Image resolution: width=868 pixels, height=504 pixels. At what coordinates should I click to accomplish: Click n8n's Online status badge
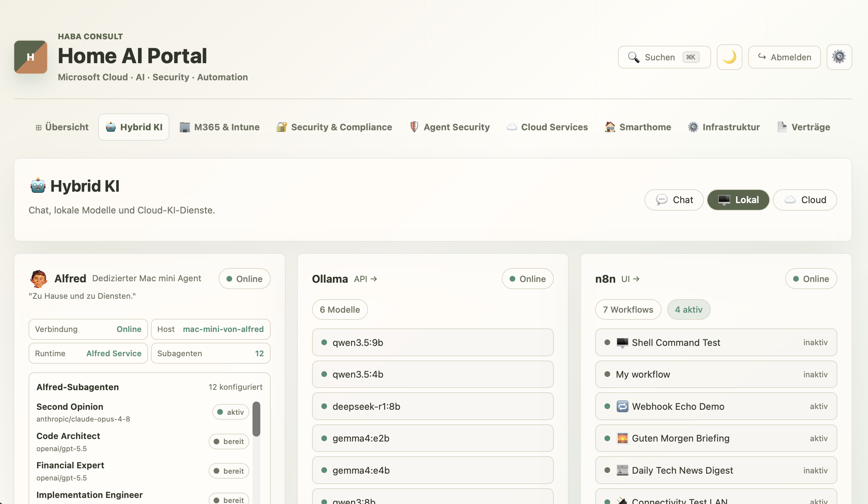811,279
